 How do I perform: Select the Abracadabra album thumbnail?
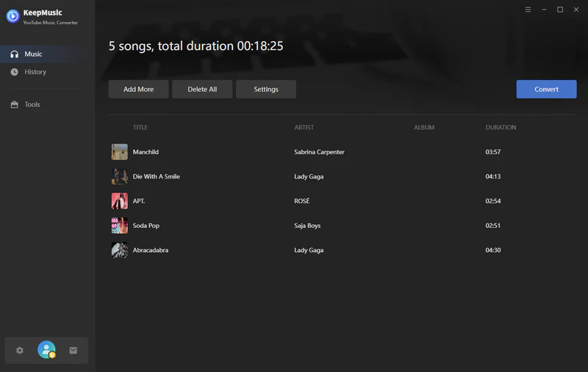point(120,250)
